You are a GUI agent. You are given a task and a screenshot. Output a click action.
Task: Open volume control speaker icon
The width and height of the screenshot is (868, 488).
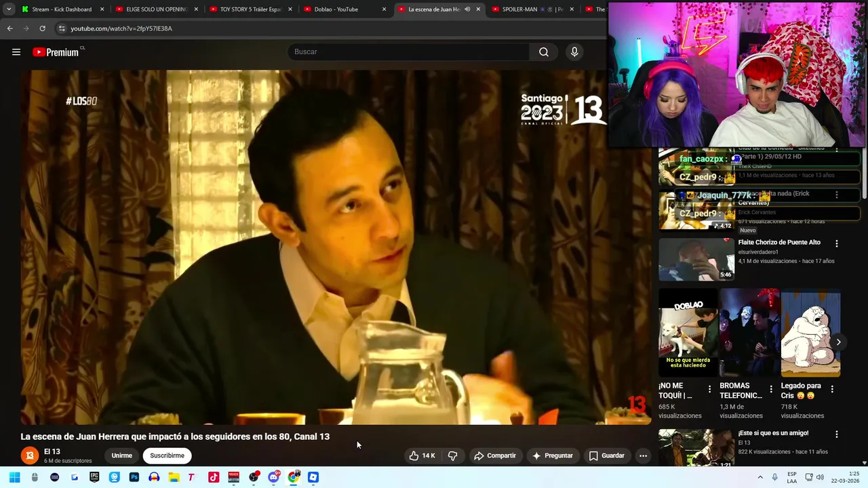point(821,477)
